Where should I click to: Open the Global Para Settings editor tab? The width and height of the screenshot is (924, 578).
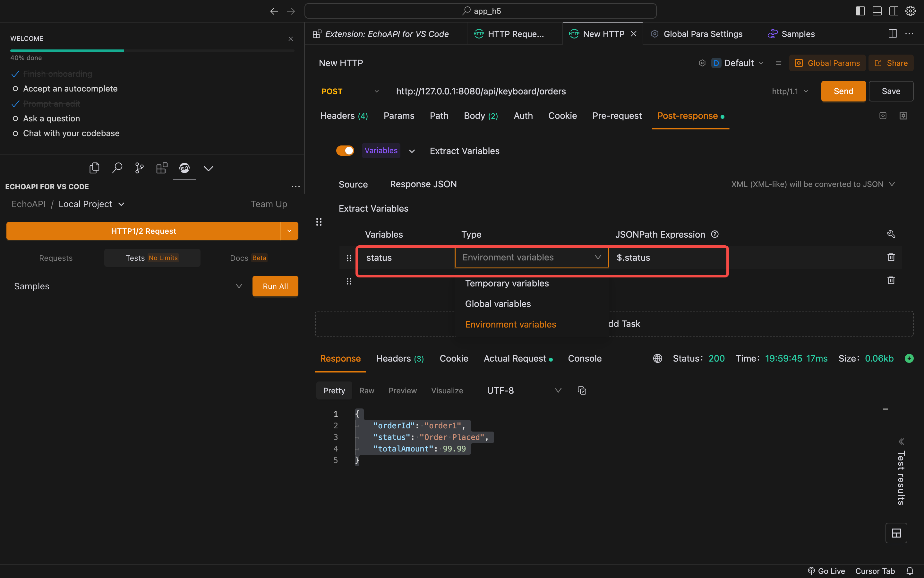(702, 34)
